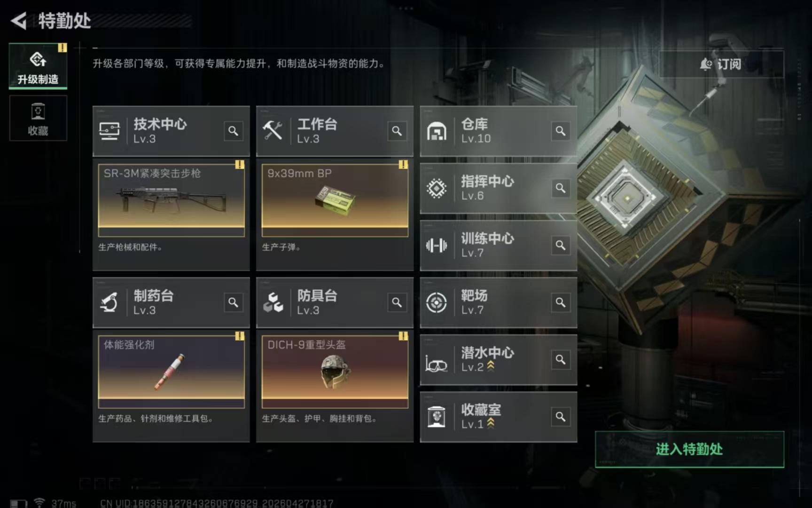Open magnifier details for 防具台
812x508 pixels.
pyautogui.click(x=397, y=302)
